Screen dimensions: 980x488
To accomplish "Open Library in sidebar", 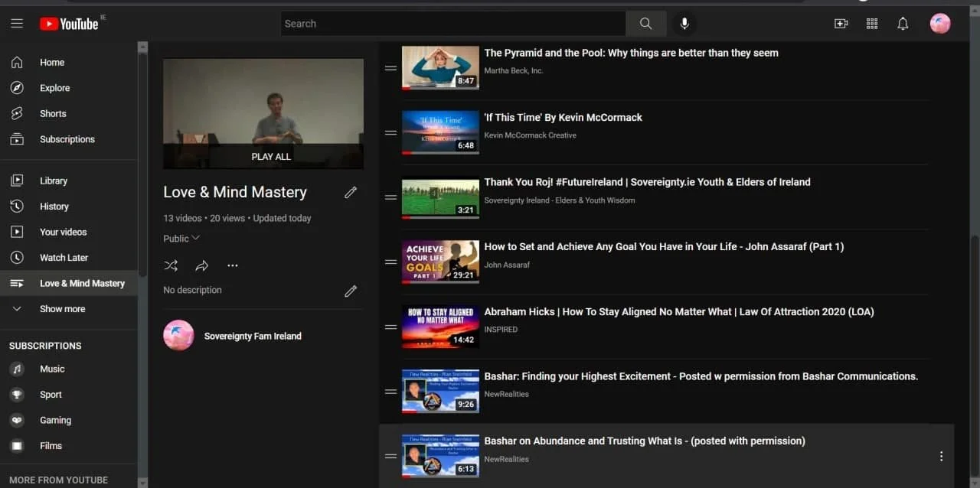I will (69, 181).
